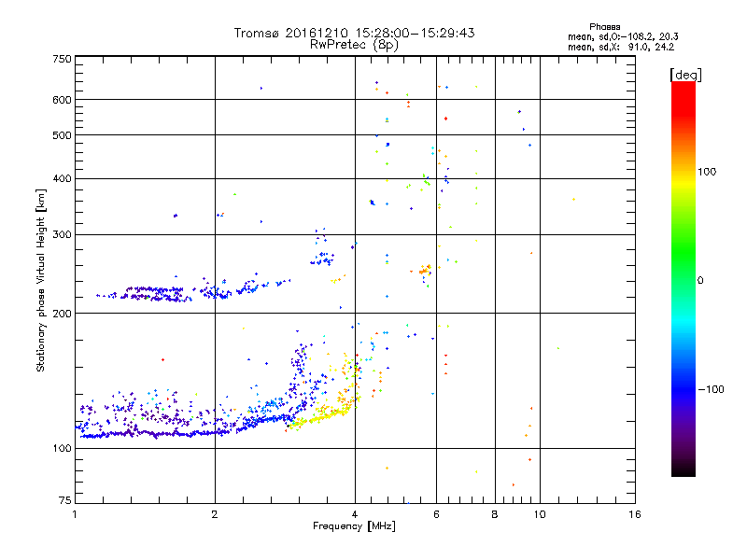The height and width of the screenshot is (560, 747).
Task: Click the isolated red data point near 140 km
Action: (x=162, y=360)
